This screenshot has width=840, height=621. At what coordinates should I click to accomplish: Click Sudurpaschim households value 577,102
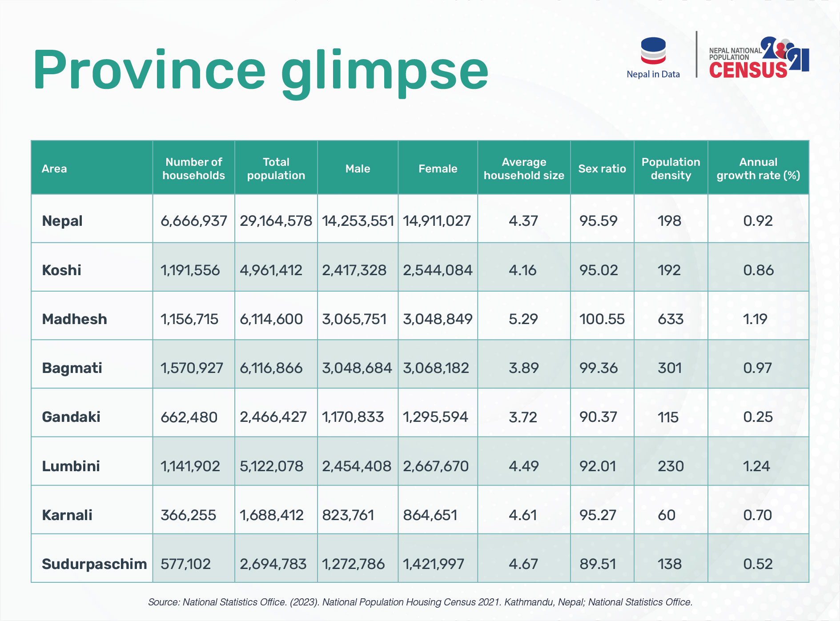tap(186, 564)
